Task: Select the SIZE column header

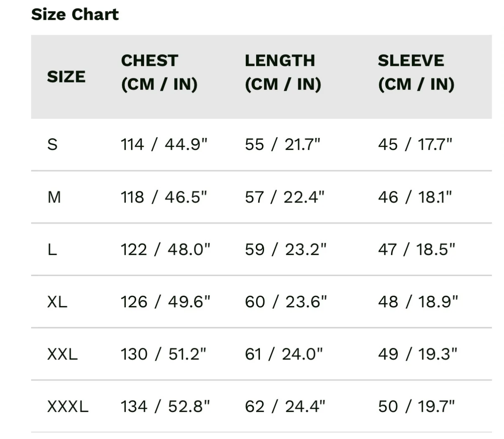Action: pos(66,77)
